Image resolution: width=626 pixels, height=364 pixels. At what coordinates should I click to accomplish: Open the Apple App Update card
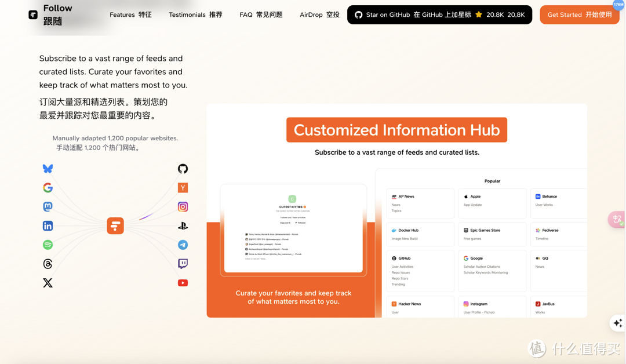tap(492, 203)
